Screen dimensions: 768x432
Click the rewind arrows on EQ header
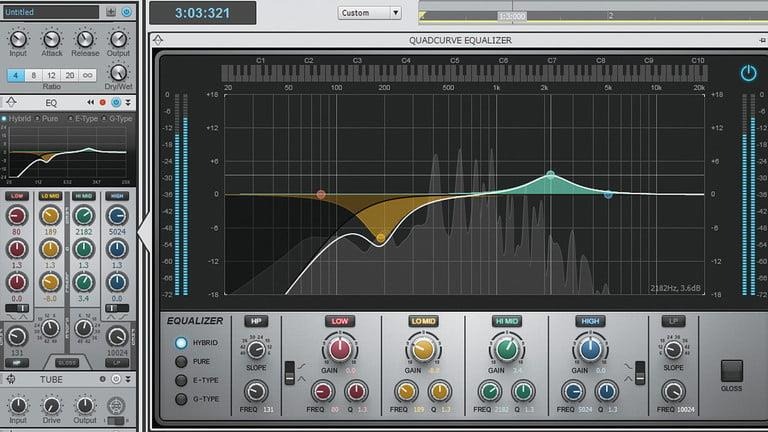click(90, 102)
